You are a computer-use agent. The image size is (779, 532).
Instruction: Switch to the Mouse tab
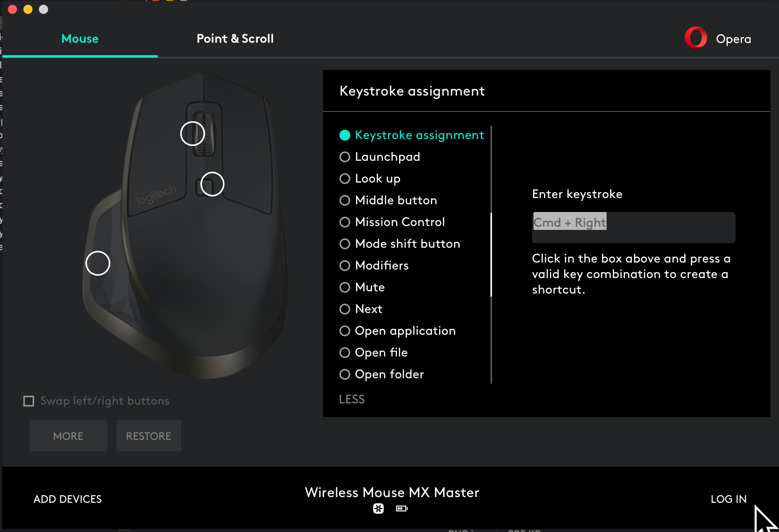pos(80,38)
